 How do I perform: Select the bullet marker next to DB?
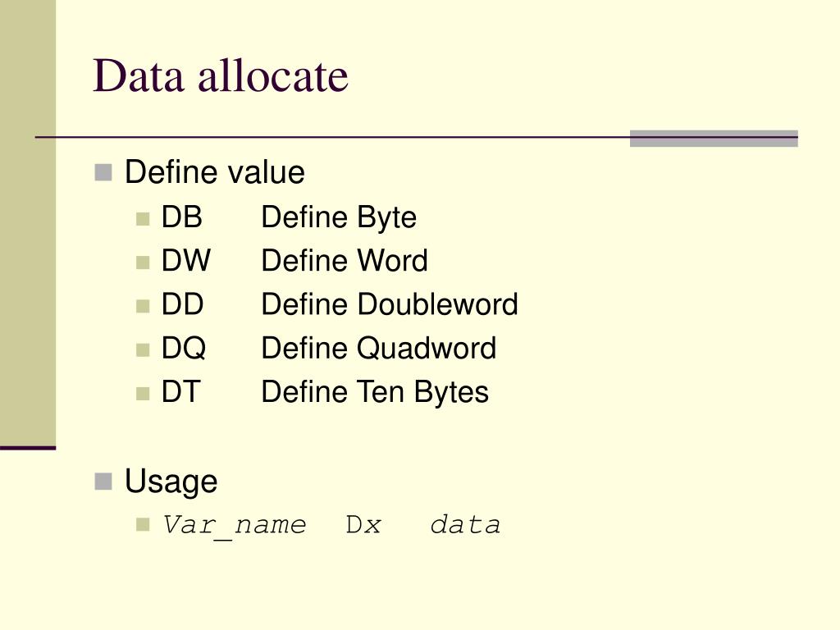[143, 218]
